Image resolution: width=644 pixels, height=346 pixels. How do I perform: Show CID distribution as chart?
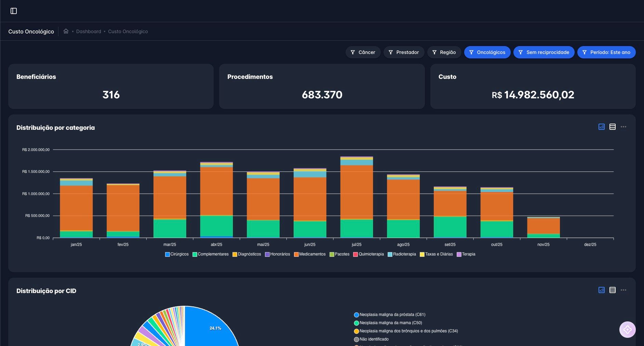pos(602,290)
